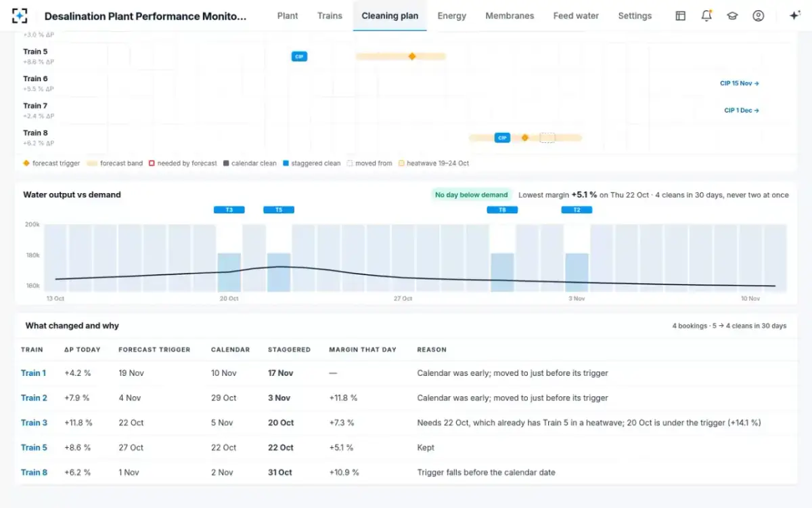Viewport: 812px width, 508px height.
Task: Click the Reason column header
Action: click(x=432, y=350)
